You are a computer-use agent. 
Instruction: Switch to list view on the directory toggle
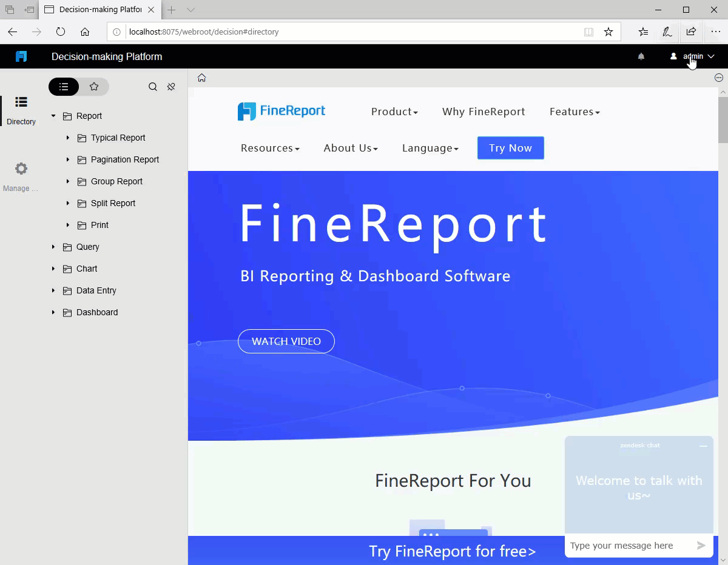(63, 87)
